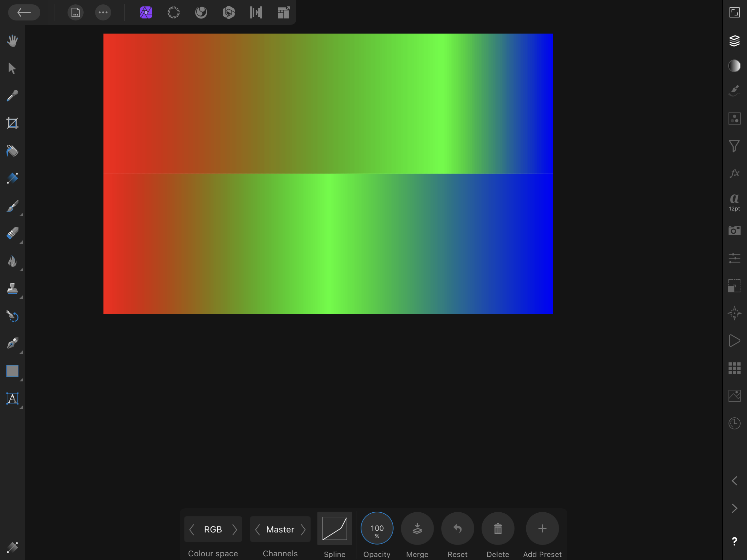Open the Layers studio panel
747x560 pixels.
pyautogui.click(x=734, y=40)
